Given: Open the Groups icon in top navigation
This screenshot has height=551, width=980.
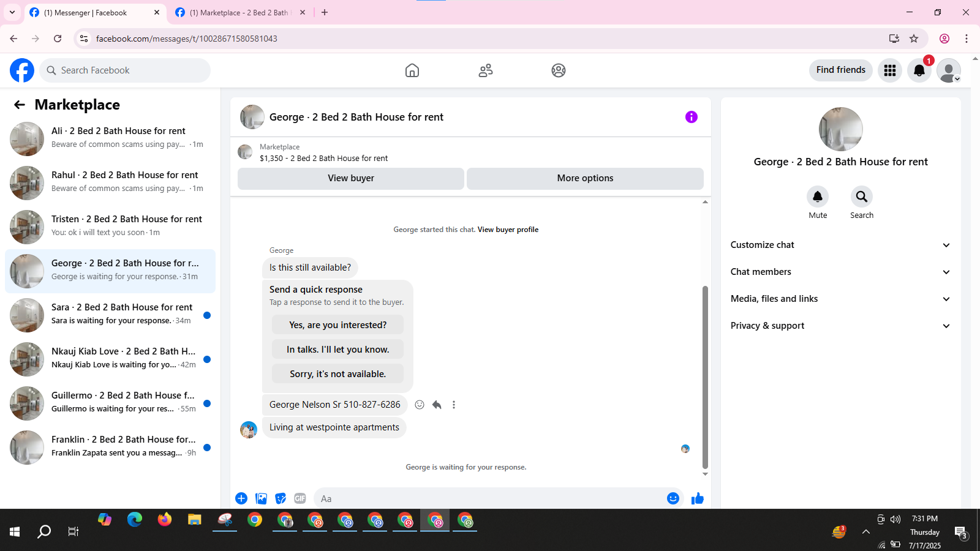Looking at the screenshot, I should pos(559,70).
